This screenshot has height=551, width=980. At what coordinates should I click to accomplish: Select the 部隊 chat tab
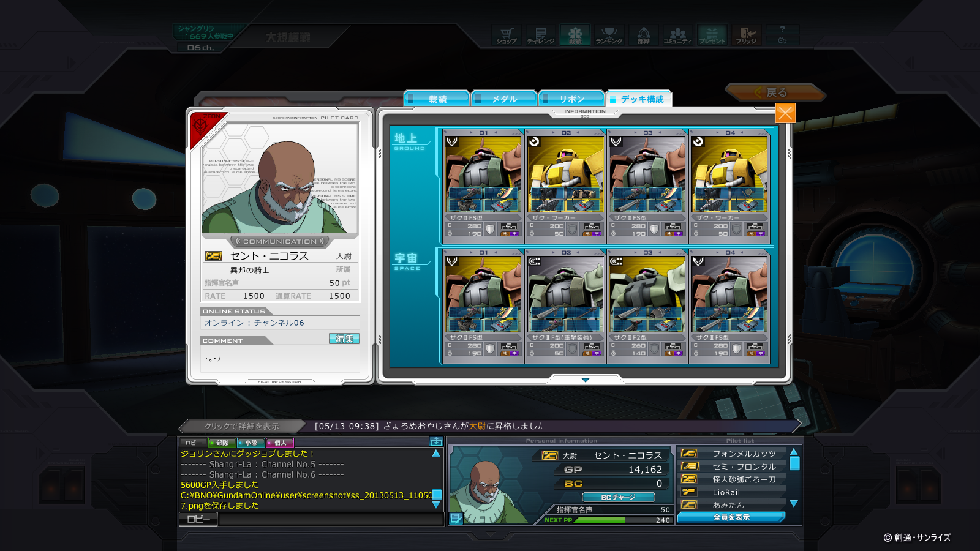pyautogui.click(x=222, y=443)
